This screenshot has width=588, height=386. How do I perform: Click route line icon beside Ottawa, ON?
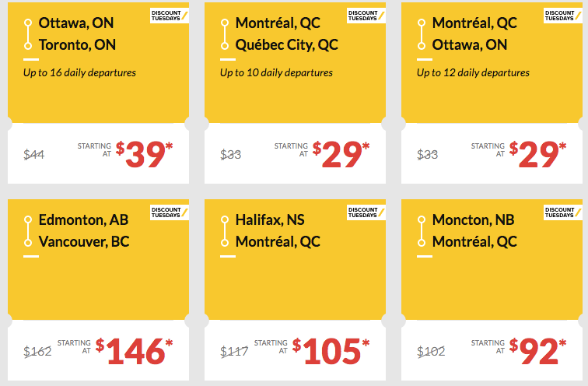click(28, 34)
